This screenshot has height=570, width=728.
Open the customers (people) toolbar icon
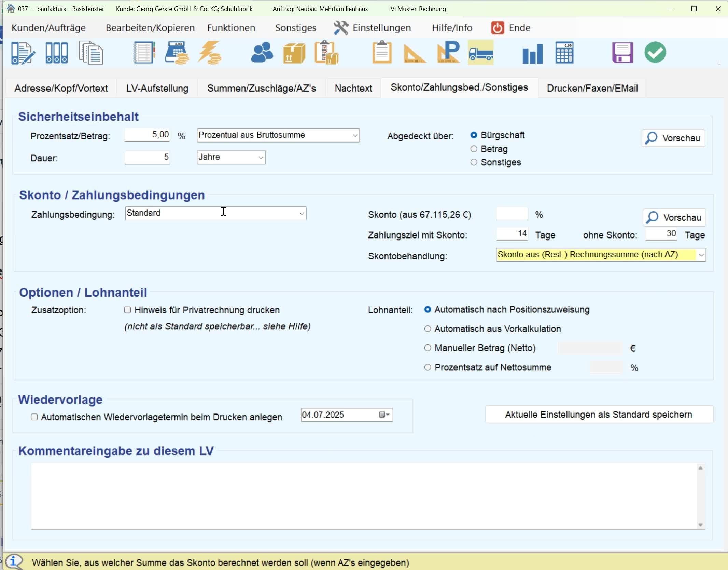pyautogui.click(x=262, y=53)
